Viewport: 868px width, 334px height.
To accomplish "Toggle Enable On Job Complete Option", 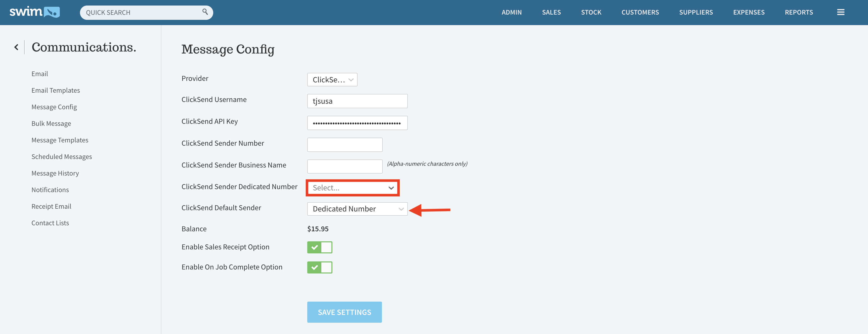I will point(319,267).
